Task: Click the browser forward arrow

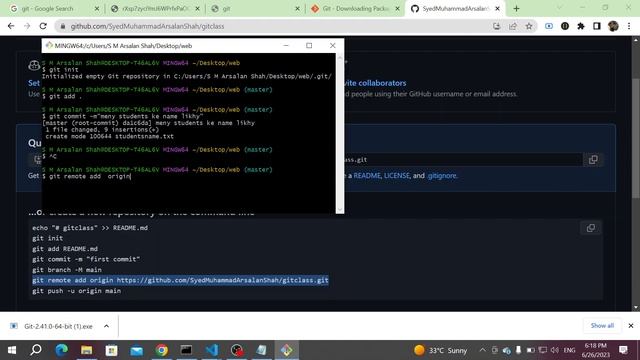Action: point(27,26)
